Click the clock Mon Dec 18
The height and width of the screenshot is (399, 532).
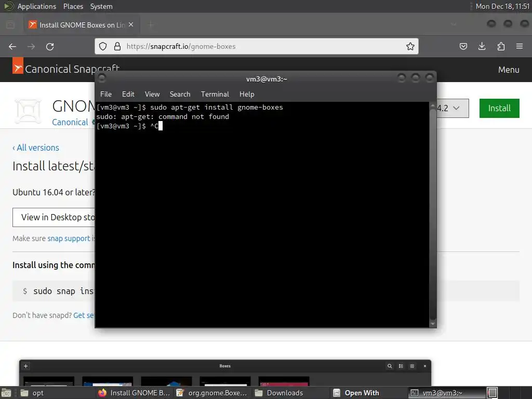(x=502, y=6)
